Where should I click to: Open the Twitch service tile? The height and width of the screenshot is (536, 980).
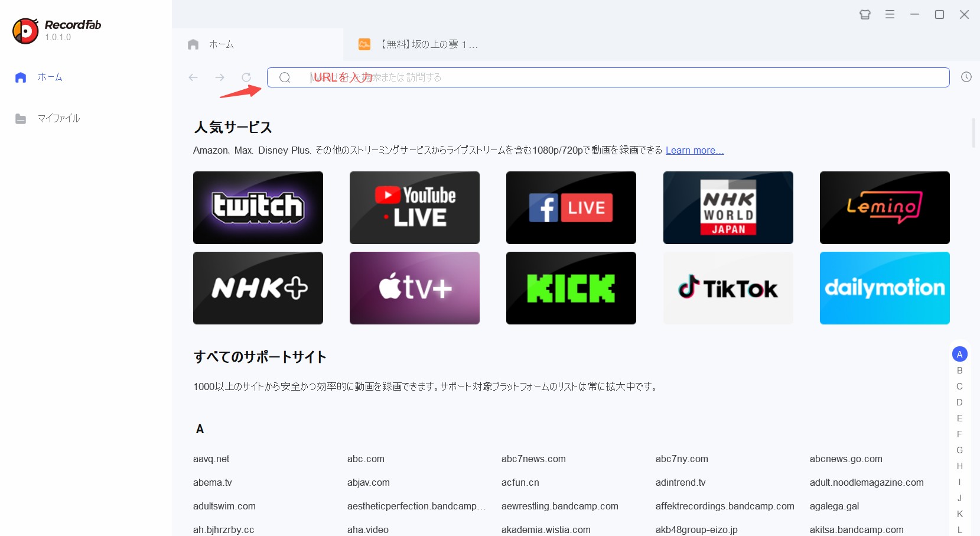coord(258,207)
